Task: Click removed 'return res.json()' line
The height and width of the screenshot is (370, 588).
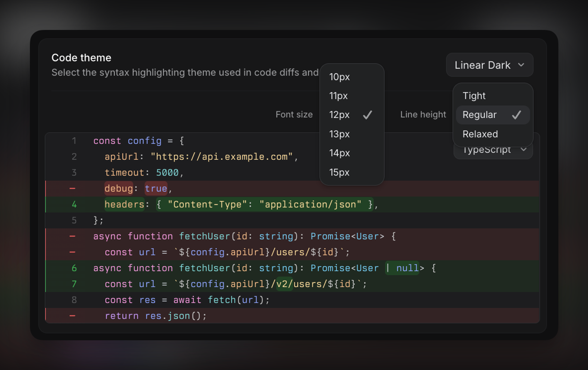Action: point(292,315)
